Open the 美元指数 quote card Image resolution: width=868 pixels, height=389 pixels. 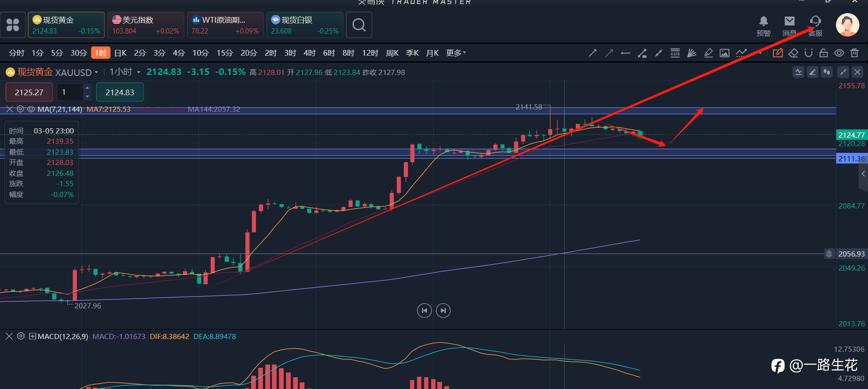coord(146,25)
